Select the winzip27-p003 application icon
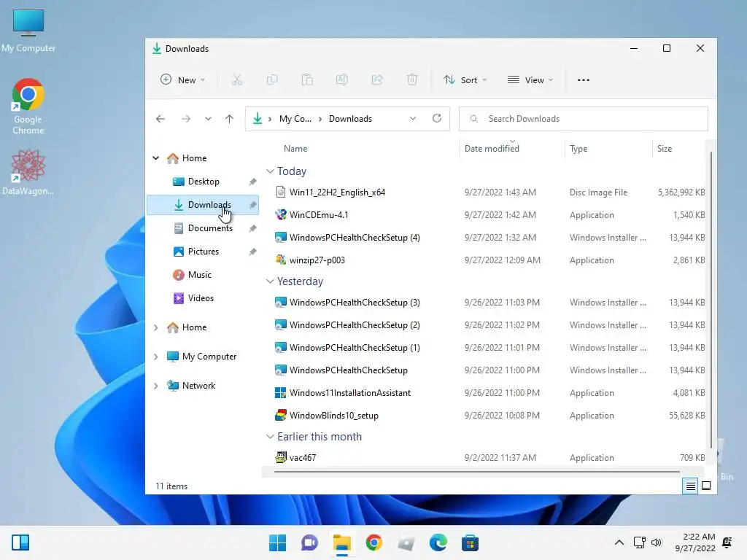 [x=281, y=260]
